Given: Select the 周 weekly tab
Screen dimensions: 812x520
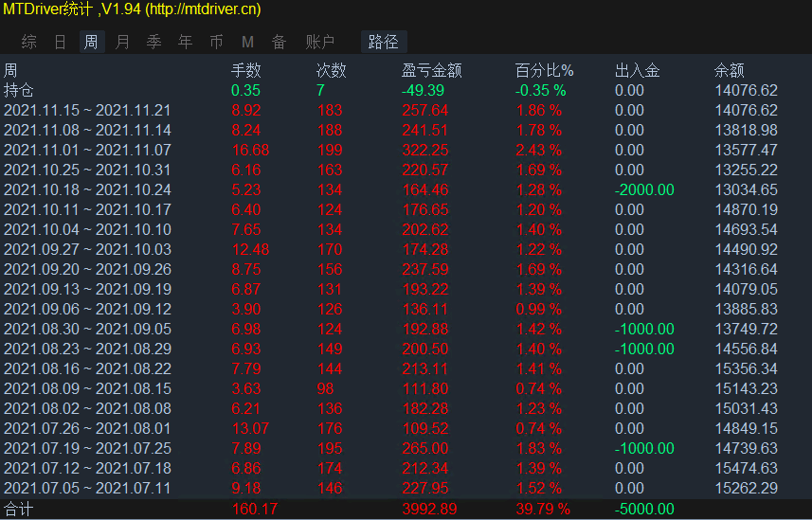Looking at the screenshot, I should [x=92, y=42].
